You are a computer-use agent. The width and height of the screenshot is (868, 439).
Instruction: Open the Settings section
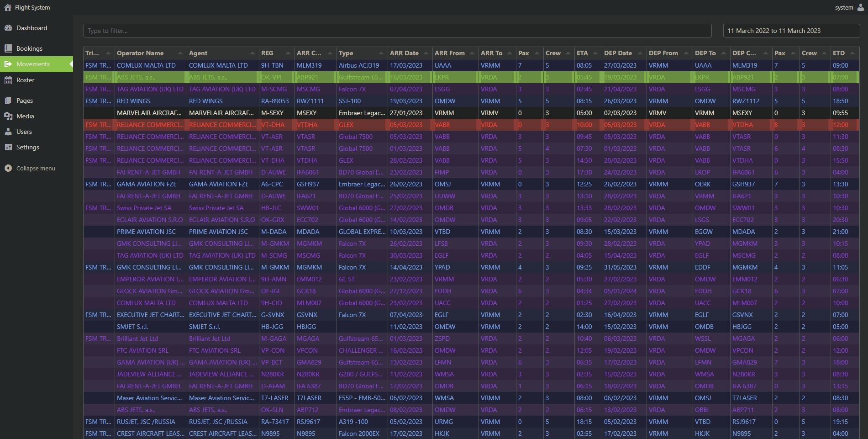tap(37, 147)
